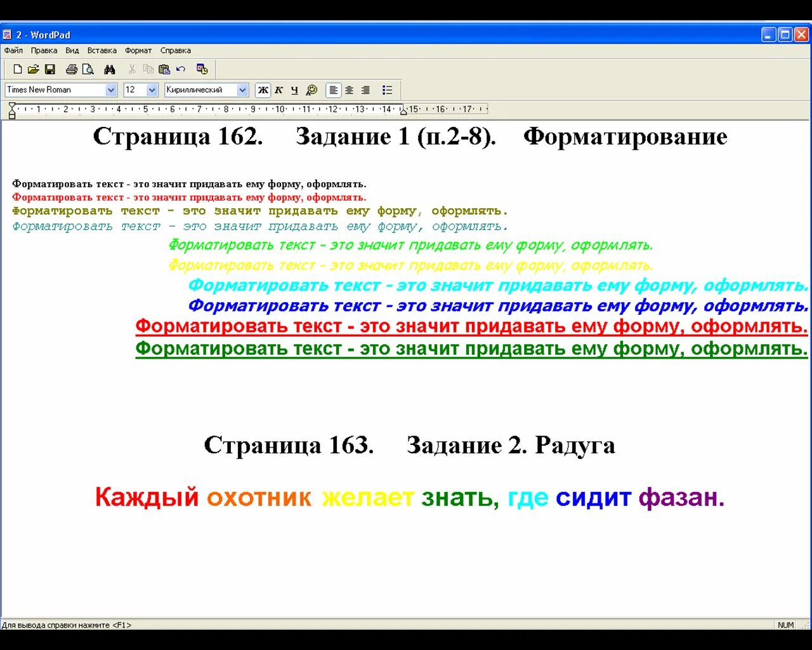Click inside the Кириллический script field
Screen dimensions: 812x650
tap(200, 90)
